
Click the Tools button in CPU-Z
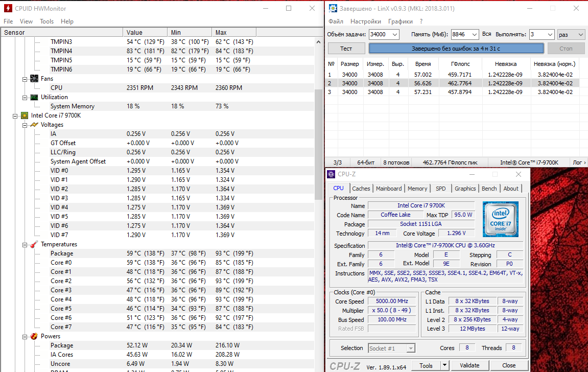[x=426, y=365]
